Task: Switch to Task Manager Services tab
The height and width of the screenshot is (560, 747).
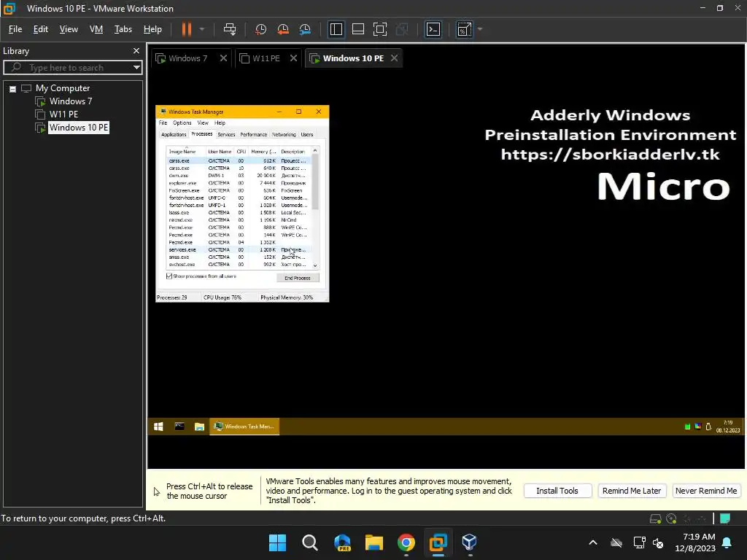Action: tap(226, 135)
